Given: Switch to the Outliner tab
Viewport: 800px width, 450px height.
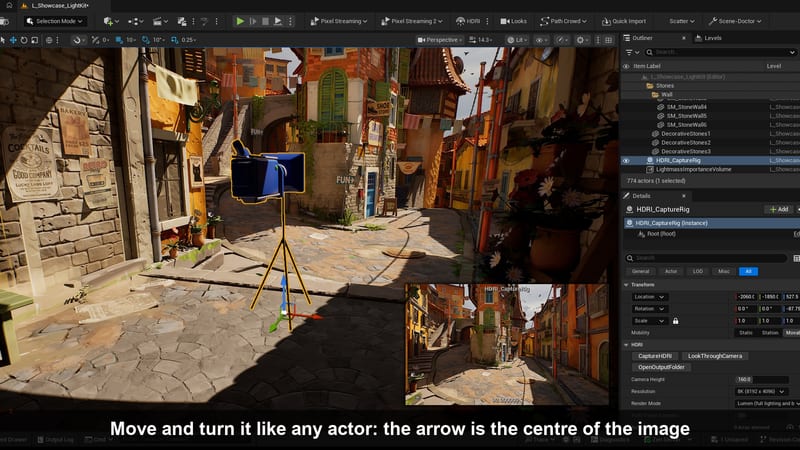Looking at the screenshot, I should (x=642, y=38).
